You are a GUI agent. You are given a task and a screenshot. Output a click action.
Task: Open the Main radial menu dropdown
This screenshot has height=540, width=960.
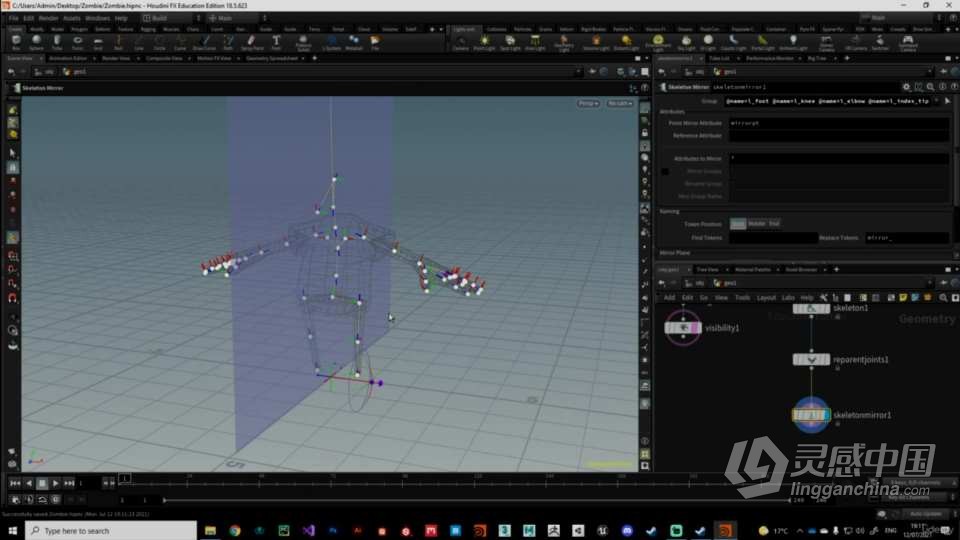[236, 18]
